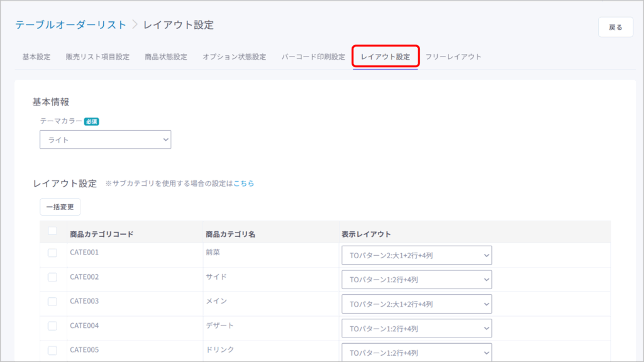Select the オプション状態設定 tab
644x362 pixels.
[234, 57]
